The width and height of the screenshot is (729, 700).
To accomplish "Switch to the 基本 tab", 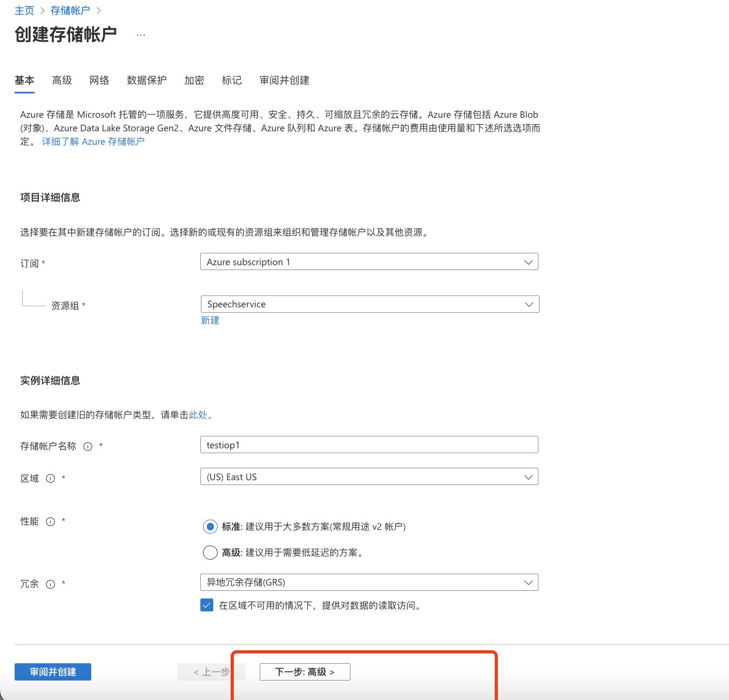I will 24,80.
